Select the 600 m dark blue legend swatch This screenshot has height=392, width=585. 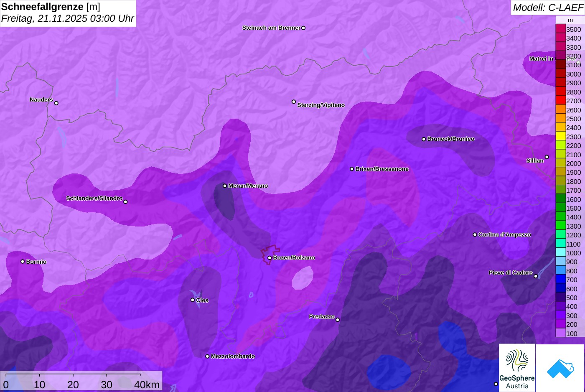point(560,288)
